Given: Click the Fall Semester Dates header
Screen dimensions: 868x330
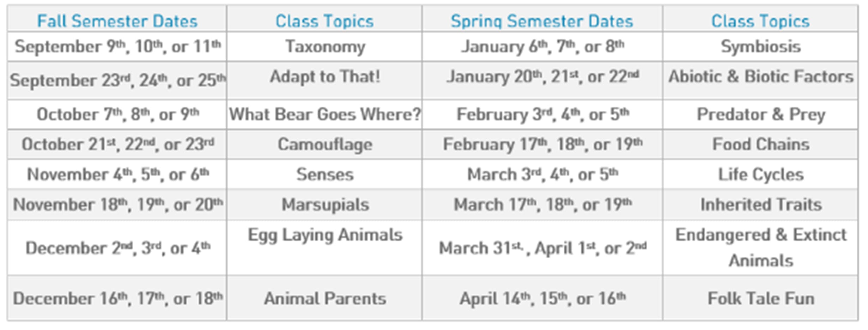Looking at the screenshot, I should pyautogui.click(x=117, y=21).
